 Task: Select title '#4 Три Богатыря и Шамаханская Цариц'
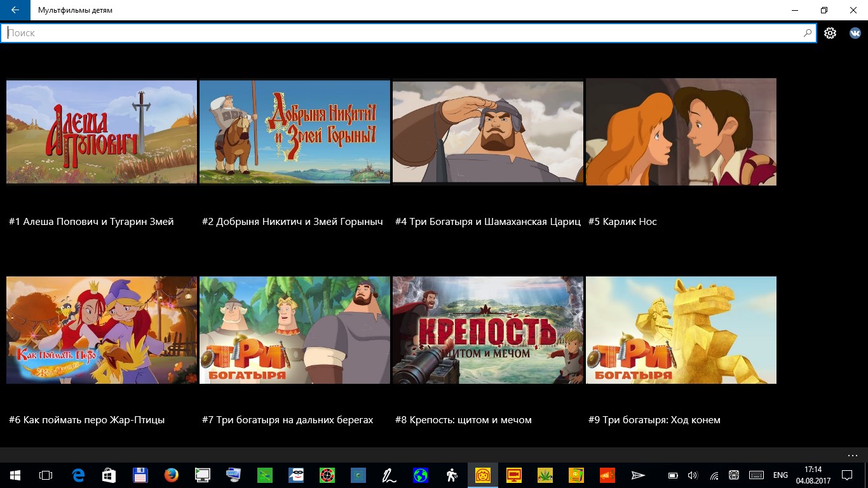488,222
